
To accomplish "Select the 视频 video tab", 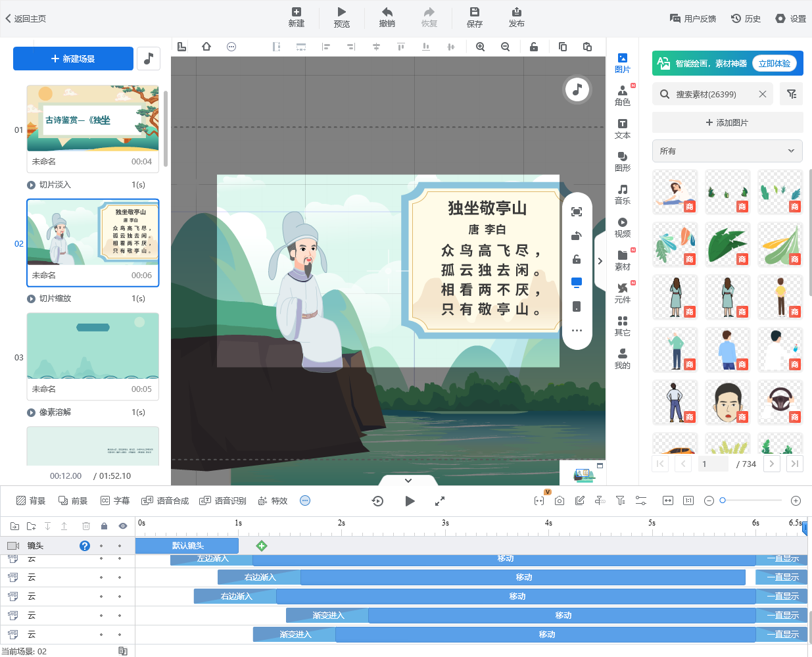I will [x=623, y=227].
